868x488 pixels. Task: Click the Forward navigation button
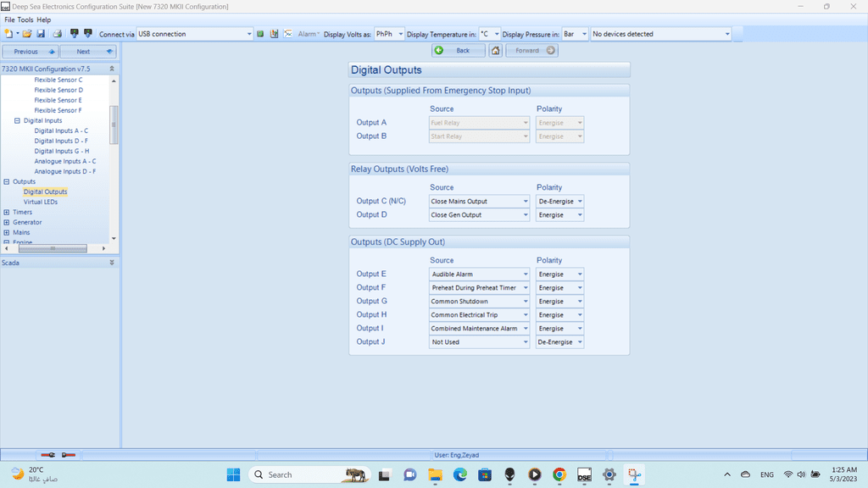click(532, 50)
